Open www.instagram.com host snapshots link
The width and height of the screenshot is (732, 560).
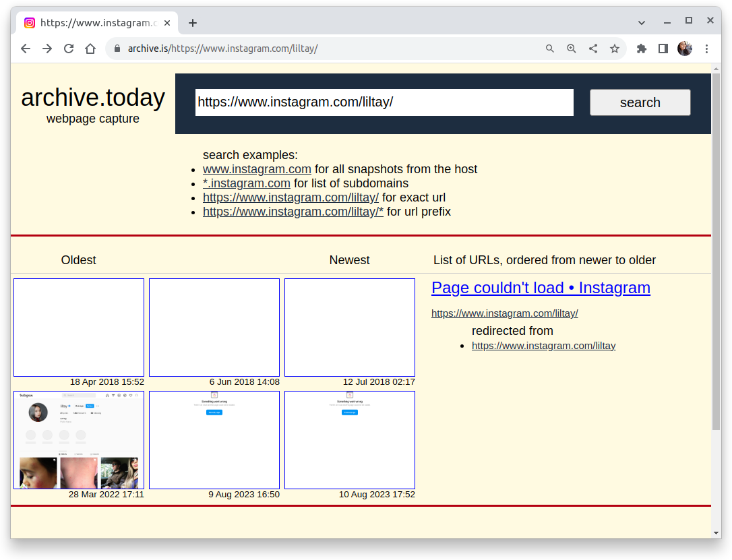(257, 169)
